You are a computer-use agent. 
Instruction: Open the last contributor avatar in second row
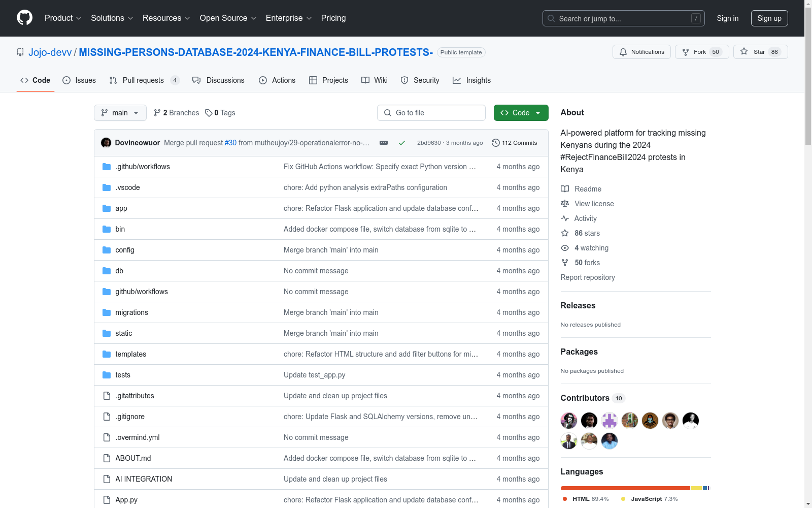click(610, 441)
